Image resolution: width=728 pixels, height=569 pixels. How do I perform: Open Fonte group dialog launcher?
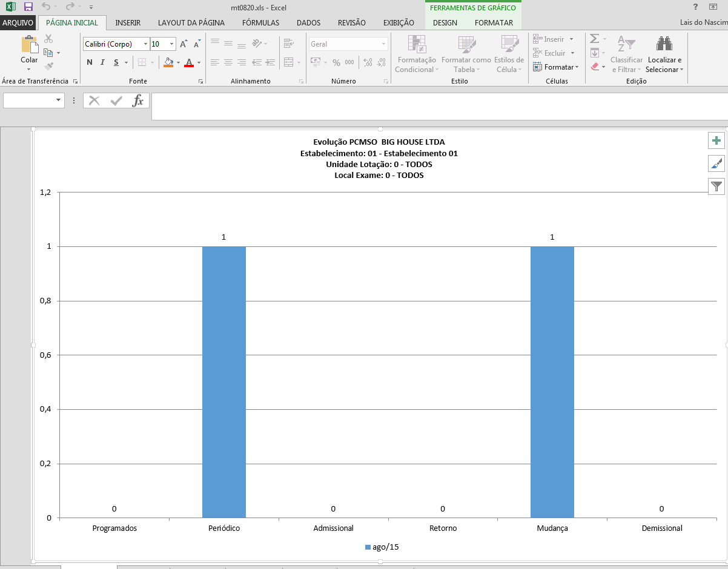tap(200, 82)
